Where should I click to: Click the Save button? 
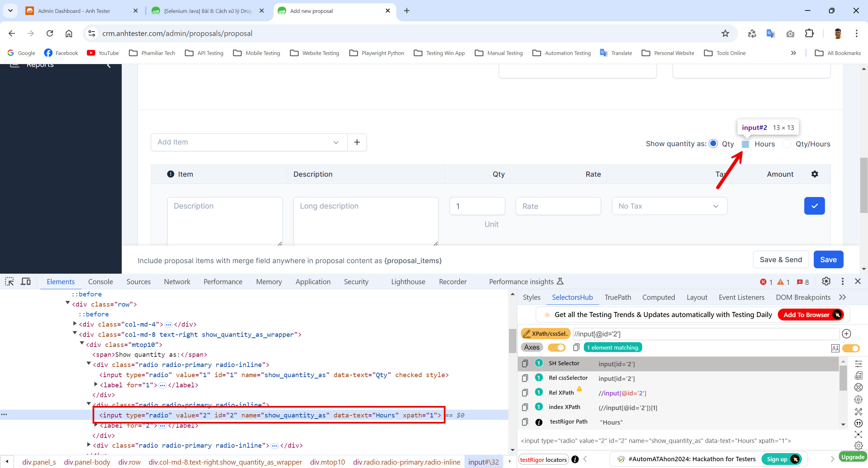coord(828,259)
